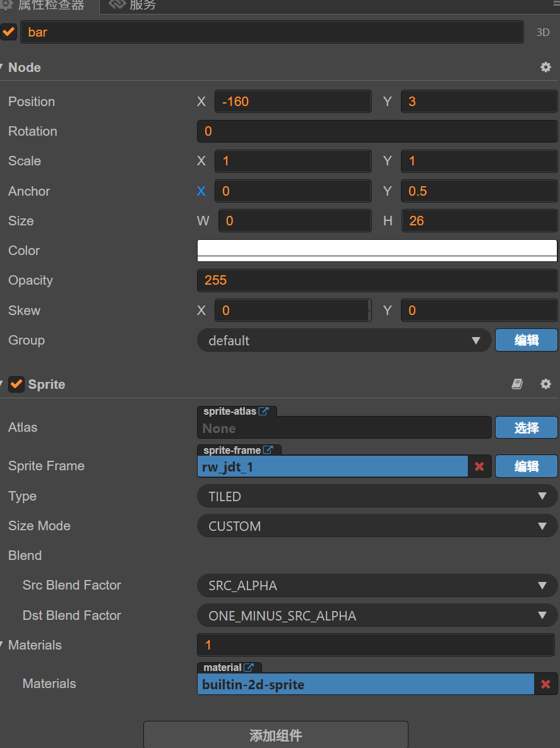Screen dimensions: 560x748
Task: Click the sprite-atlas link icon
Action: (x=264, y=412)
